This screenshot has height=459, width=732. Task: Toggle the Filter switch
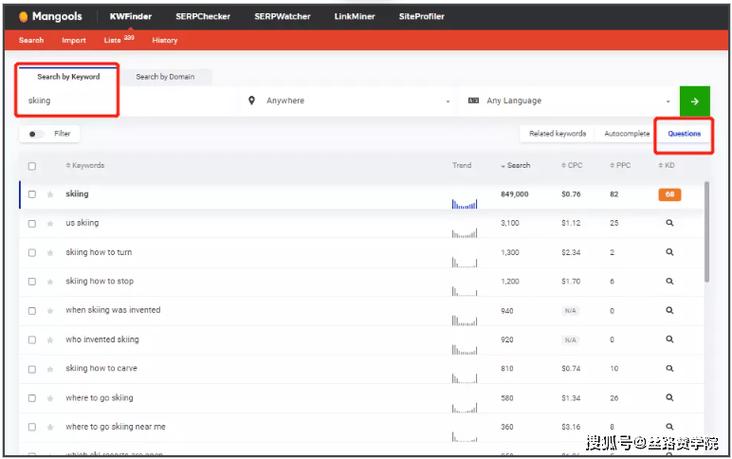(x=36, y=134)
